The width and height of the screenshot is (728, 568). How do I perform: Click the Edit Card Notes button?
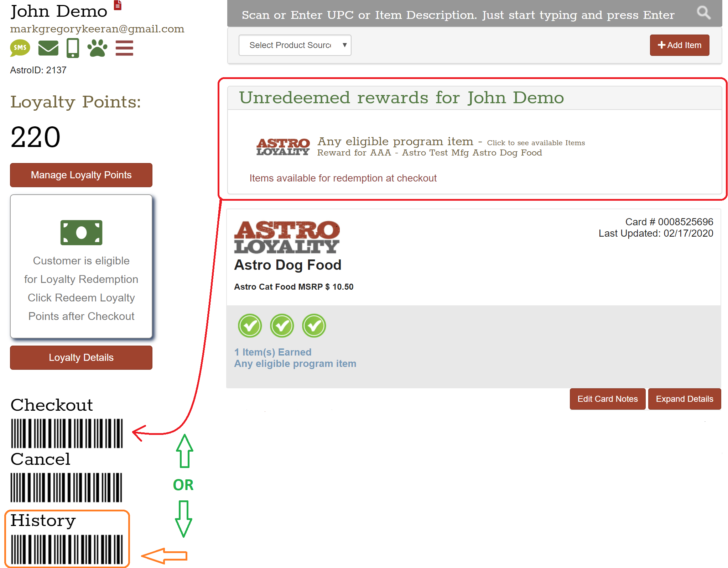tap(607, 399)
